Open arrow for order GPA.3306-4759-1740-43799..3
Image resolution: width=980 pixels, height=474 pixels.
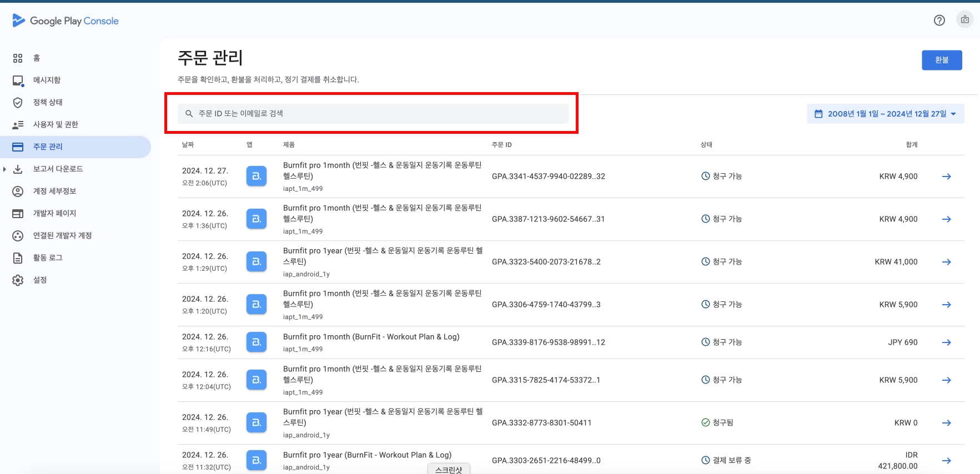947,305
